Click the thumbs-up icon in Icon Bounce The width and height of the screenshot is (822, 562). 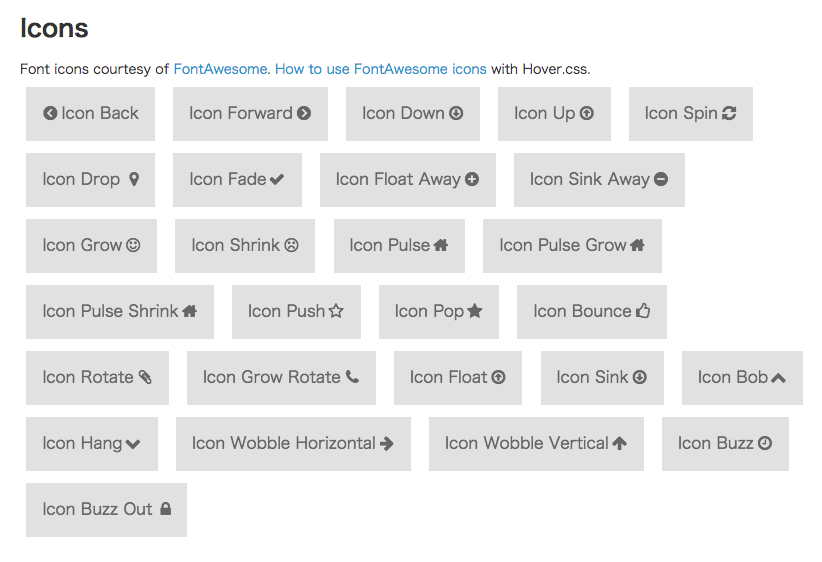click(643, 311)
